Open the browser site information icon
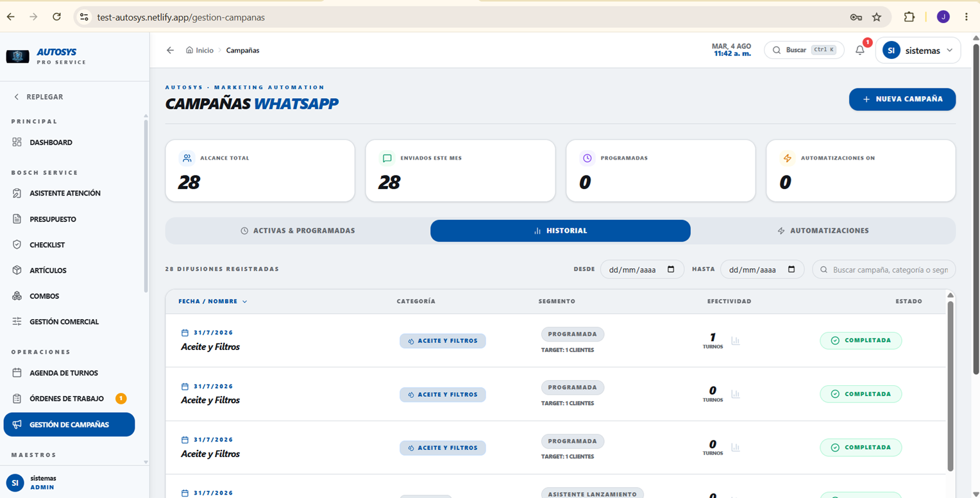 pyautogui.click(x=84, y=17)
